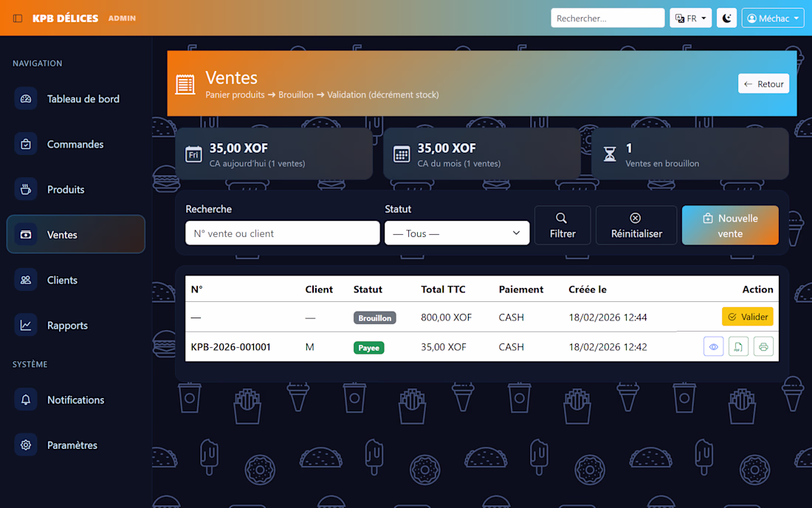Click the Notifications bell icon
The image size is (812, 508).
(26, 399)
